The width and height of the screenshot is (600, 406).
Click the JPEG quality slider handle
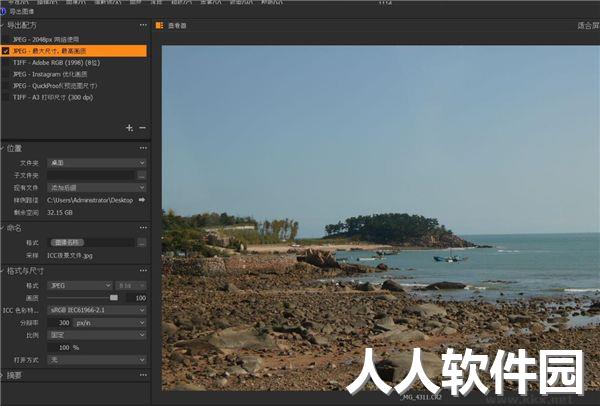point(114,297)
